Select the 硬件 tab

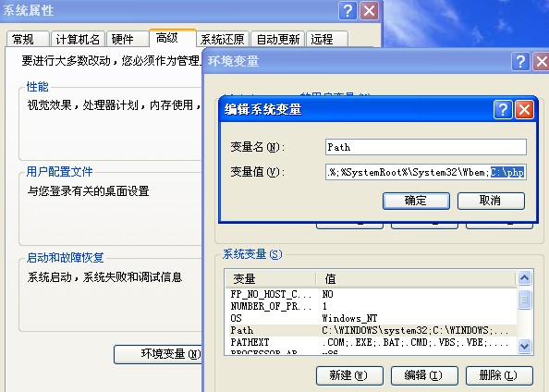[x=123, y=39]
